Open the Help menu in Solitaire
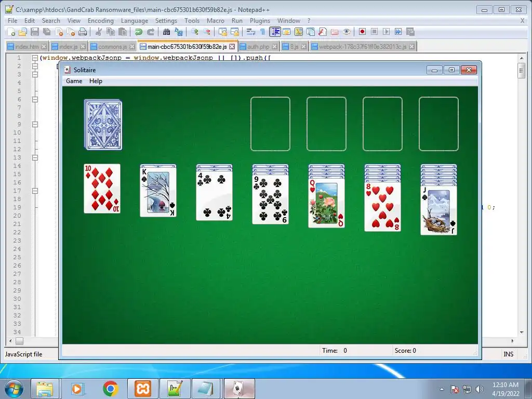The width and height of the screenshot is (532, 399). (96, 81)
